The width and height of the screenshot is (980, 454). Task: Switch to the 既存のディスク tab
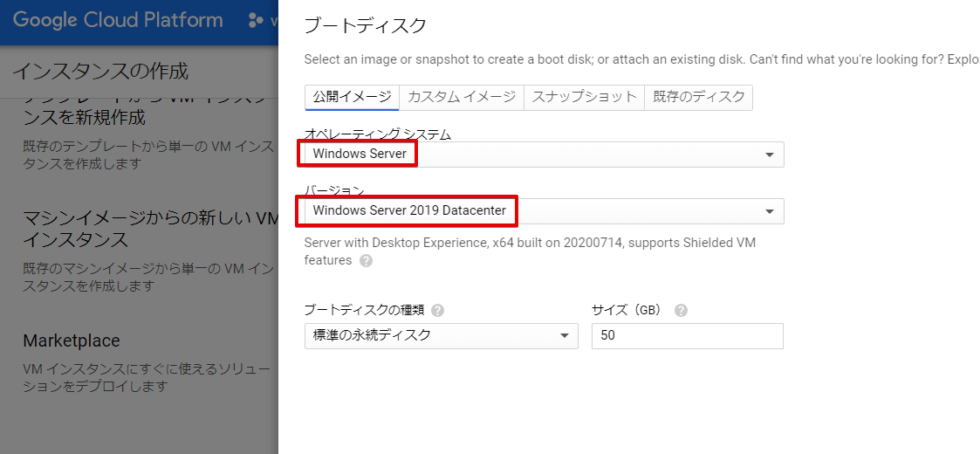699,97
